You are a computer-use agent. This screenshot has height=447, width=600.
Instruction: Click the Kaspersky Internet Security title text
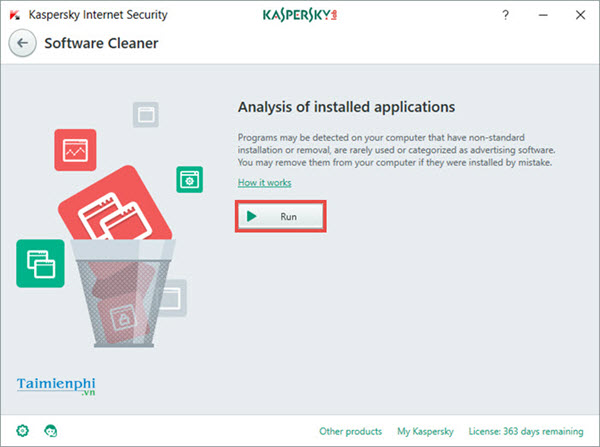tap(98, 15)
